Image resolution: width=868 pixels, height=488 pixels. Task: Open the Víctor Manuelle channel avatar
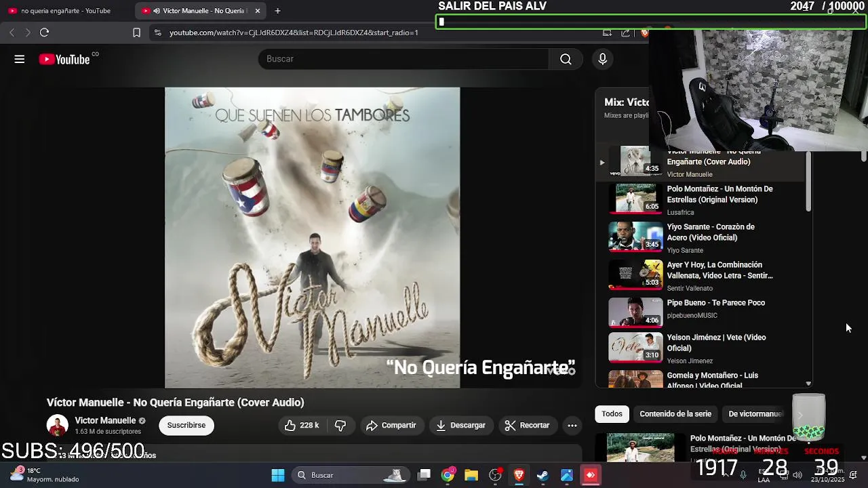[57, 425]
